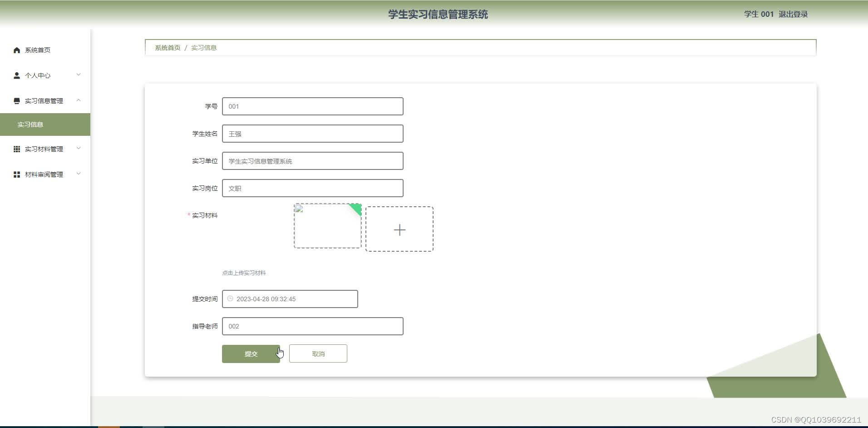Click the 学生实习信息管理系统 header title
The image size is (868, 428).
438,15
